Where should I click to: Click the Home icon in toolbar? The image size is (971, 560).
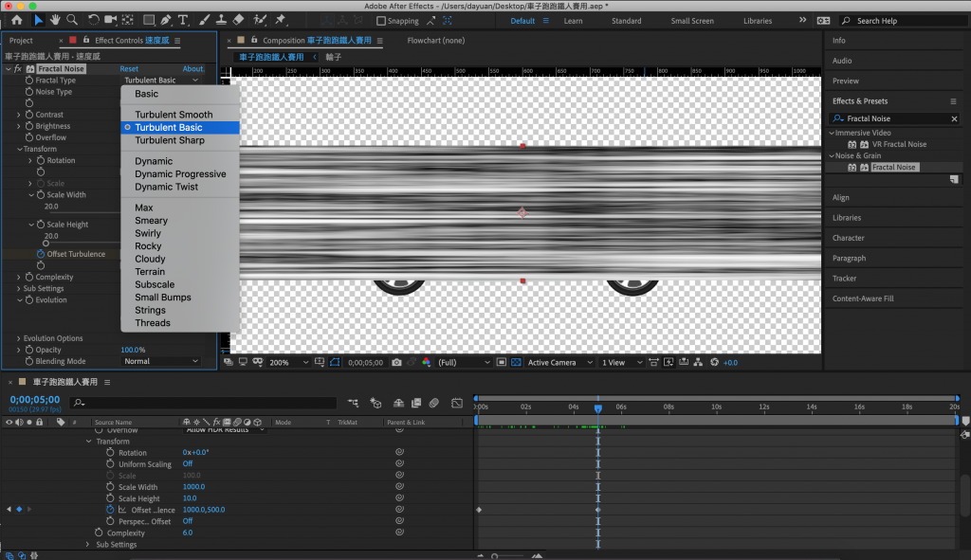click(x=16, y=20)
